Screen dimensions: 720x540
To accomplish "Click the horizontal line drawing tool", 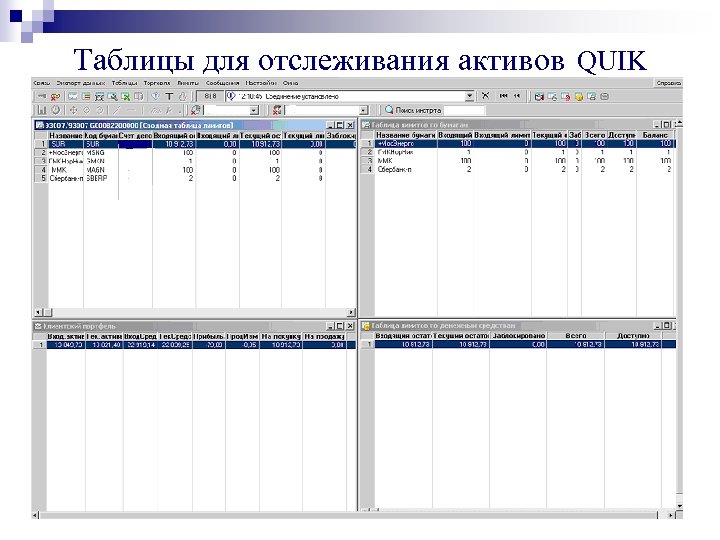I will pos(131,110).
